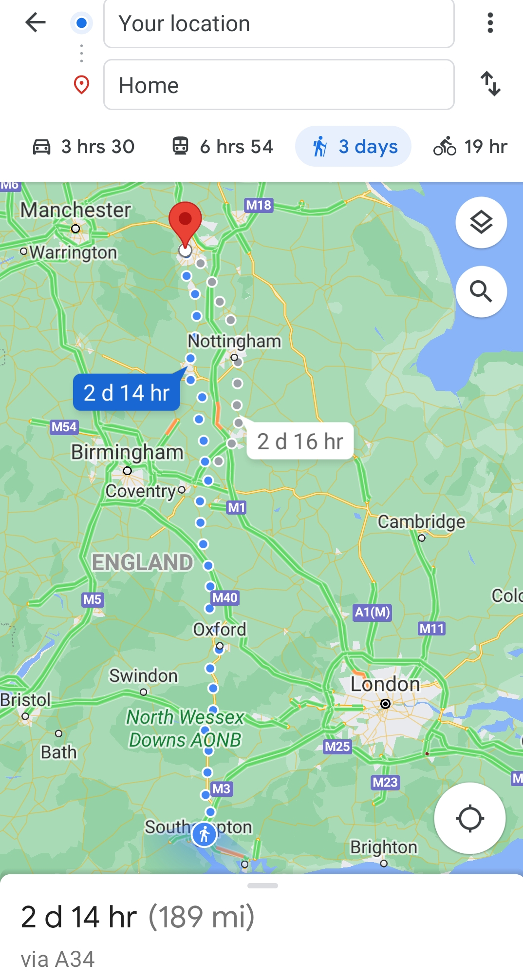
Task: Edit the Your location start field
Action: tap(279, 23)
